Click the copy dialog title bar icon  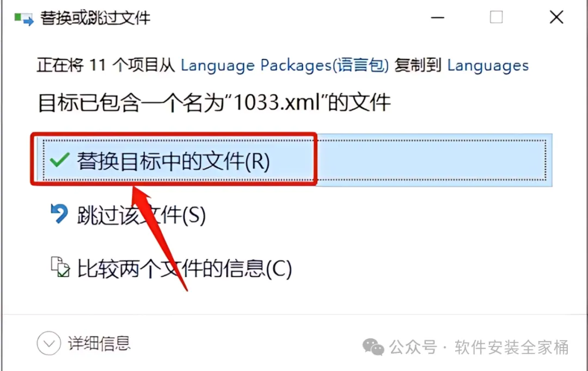[x=23, y=19]
